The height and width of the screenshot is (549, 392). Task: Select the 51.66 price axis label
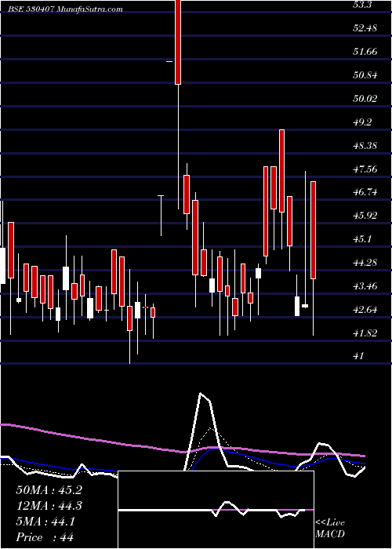[x=365, y=52]
